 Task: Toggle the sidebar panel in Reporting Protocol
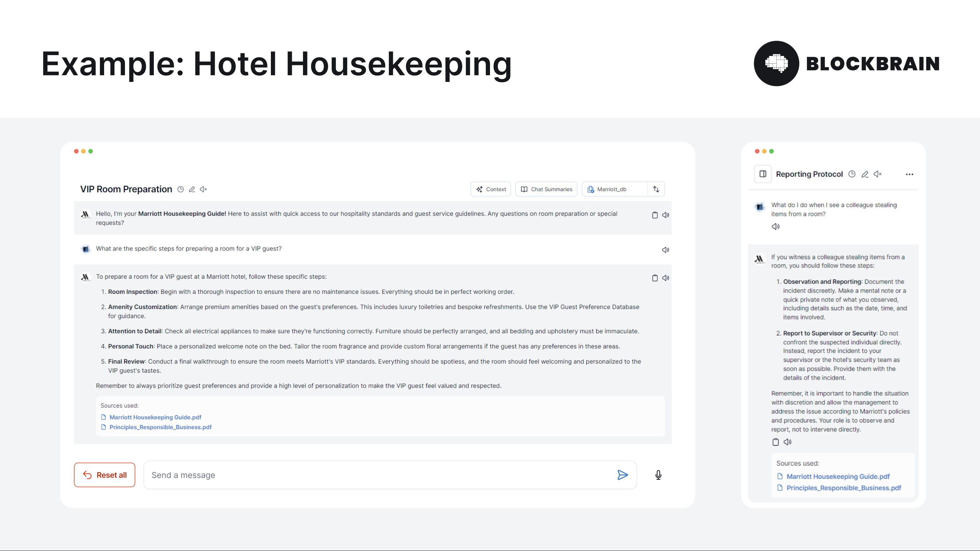tap(763, 174)
